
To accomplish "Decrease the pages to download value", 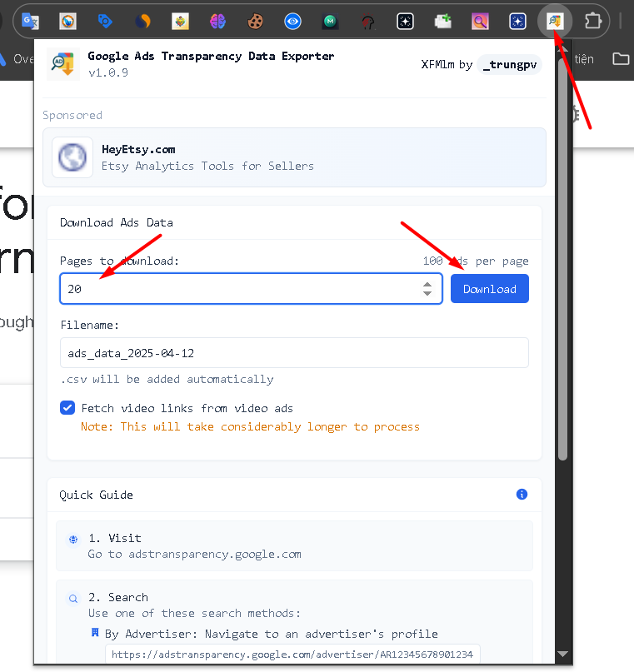I will 427,293.
